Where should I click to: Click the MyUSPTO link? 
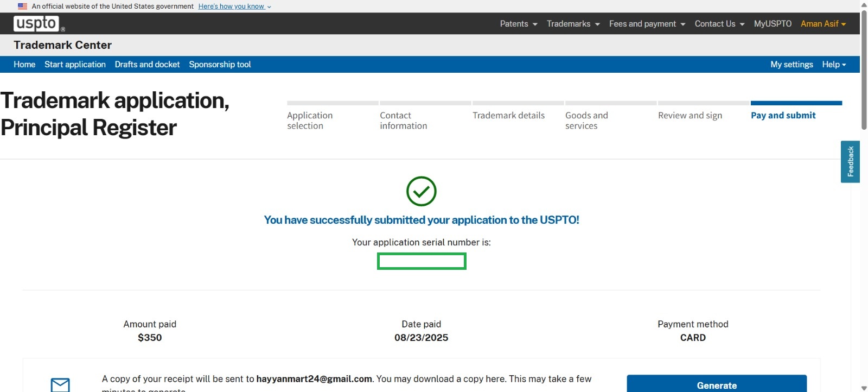(773, 24)
